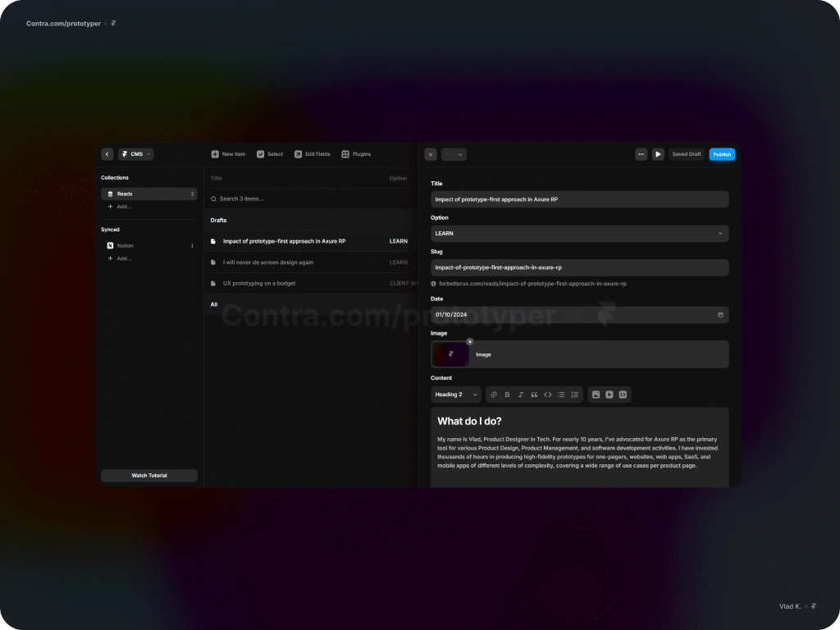Expand the Option dropdown set to LEARN
This screenshot has width=840, height=630.
coord(580,234)
